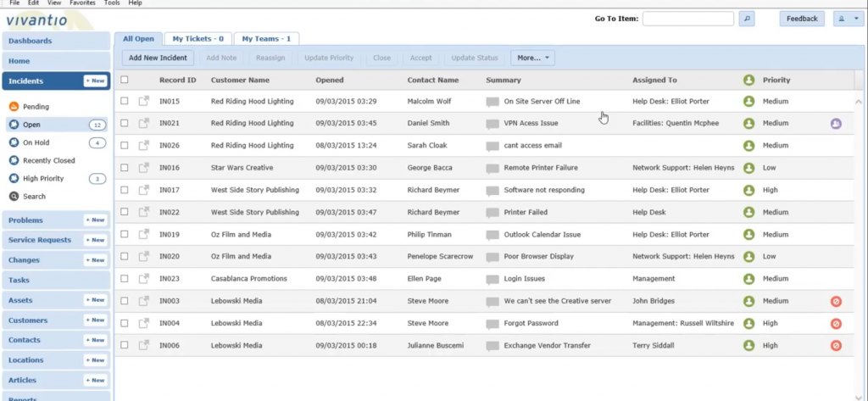This screenshot has height=401, width=868.
Task: Click green user icon in IN015 row
Action: [x=749, y=102]
